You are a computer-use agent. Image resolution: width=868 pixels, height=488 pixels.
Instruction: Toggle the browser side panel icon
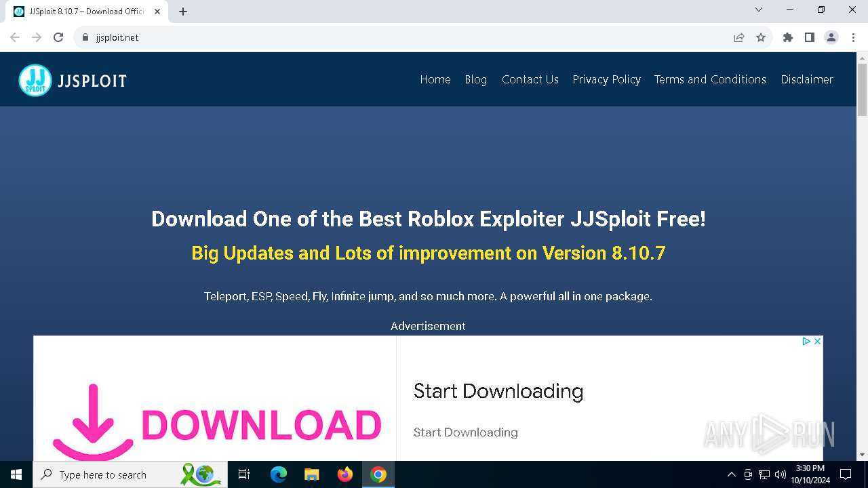[x=810, y=37]
